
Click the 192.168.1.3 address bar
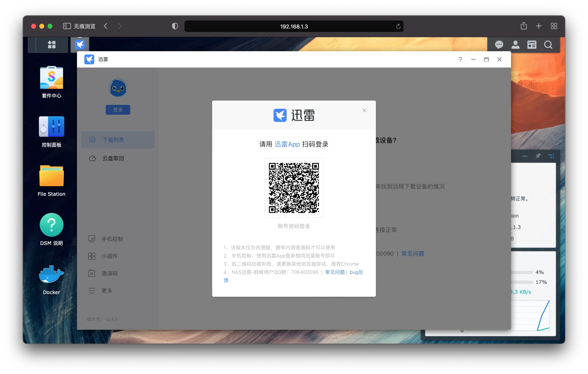(294, 26)
